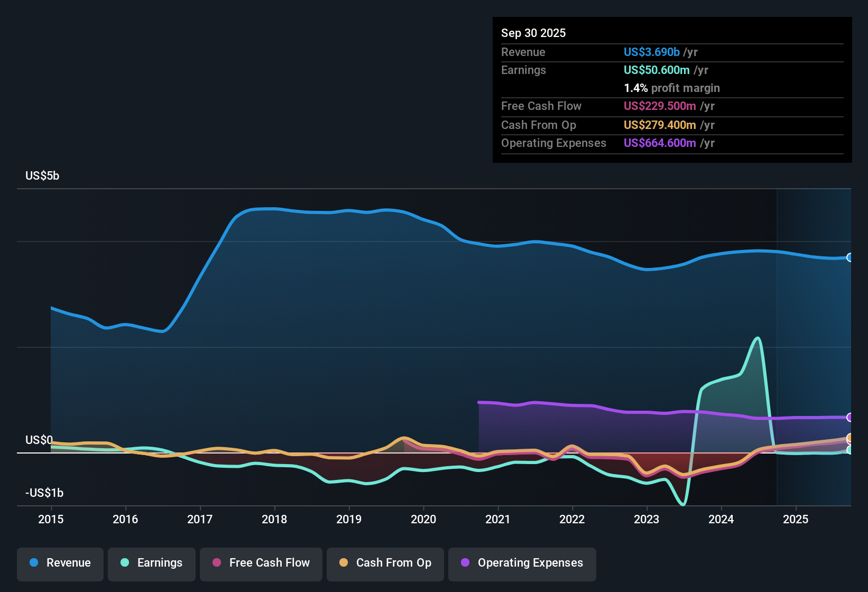Expand the Free Cash Flow legend entry
This screenshot has width=868, height=592.
pos(261,563)
